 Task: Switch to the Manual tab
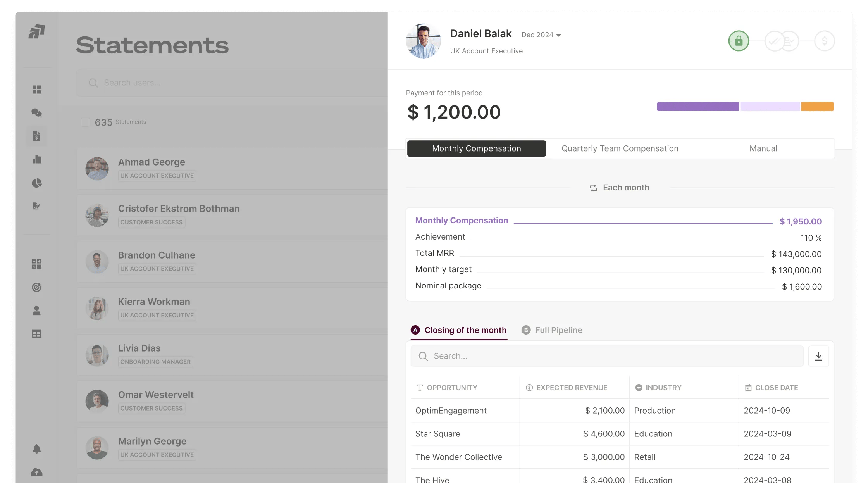pos(763,148)
